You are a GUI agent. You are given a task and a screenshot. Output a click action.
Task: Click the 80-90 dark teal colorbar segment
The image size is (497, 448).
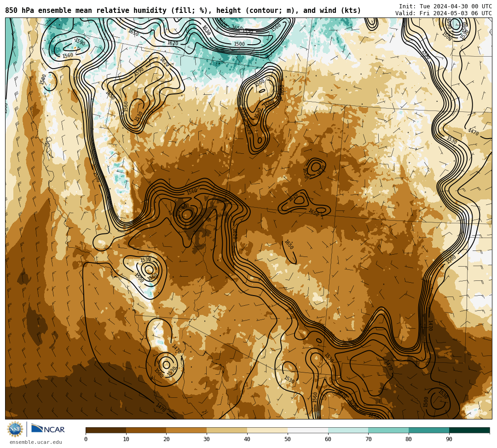429,430
